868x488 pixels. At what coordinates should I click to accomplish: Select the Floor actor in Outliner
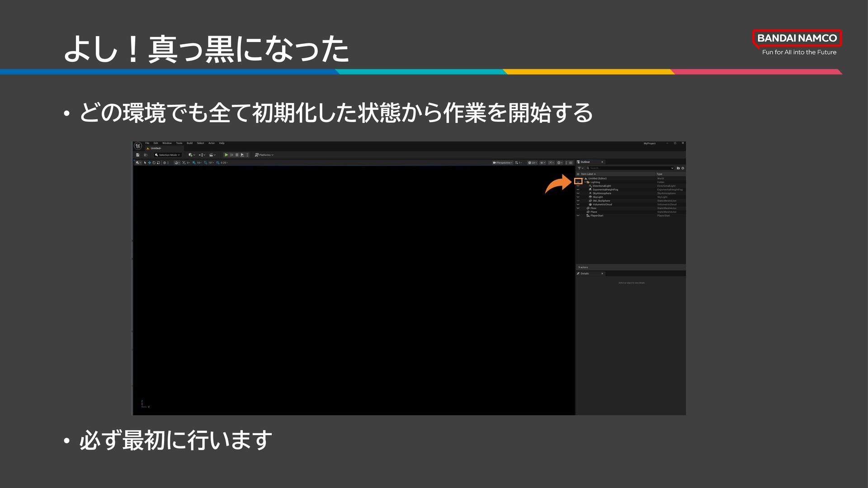[593, 208]
